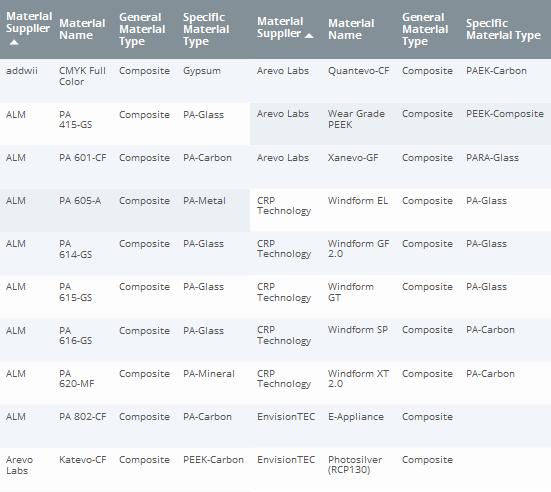Click the Windform XT 2.0 material
Screen dimensions: 551x492
358,378
